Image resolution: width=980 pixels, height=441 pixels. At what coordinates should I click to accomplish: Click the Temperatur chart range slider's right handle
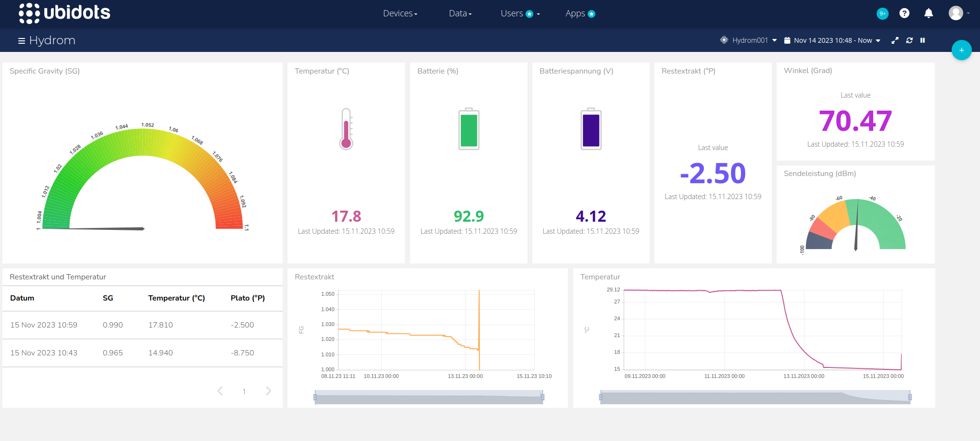click(910, 397)
